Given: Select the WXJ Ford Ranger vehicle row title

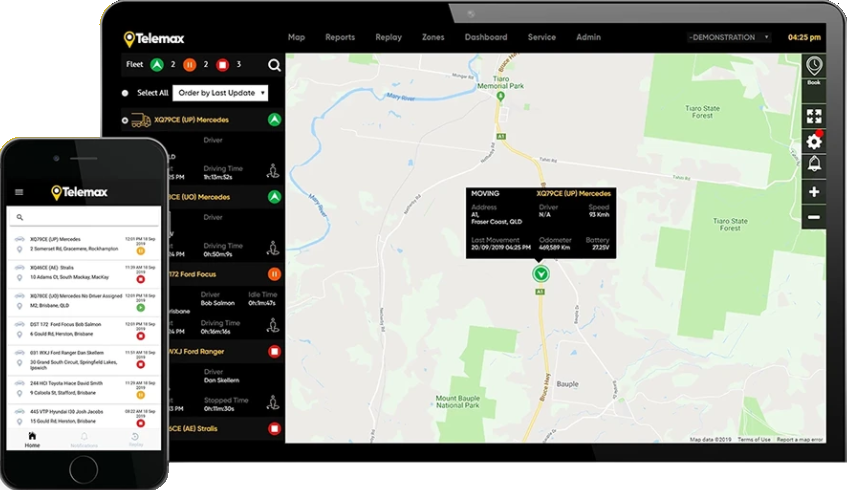Looking at the screenshot, I should point(196,352).
